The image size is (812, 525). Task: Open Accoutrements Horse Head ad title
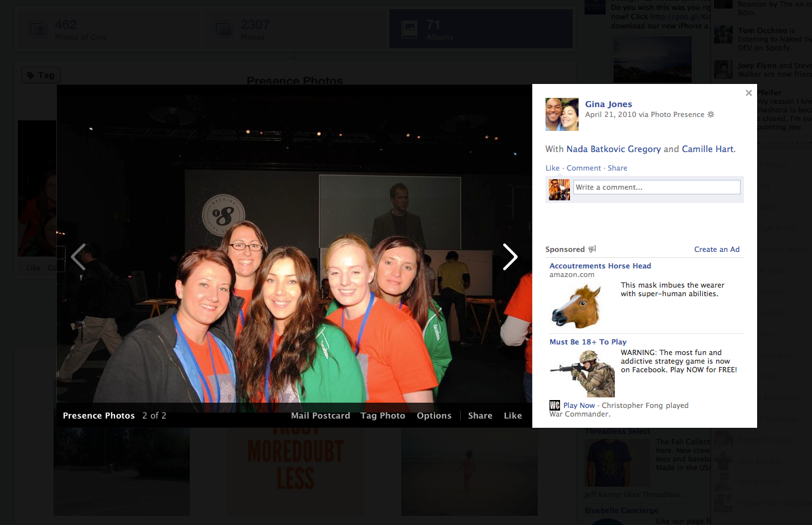(600, 266)
